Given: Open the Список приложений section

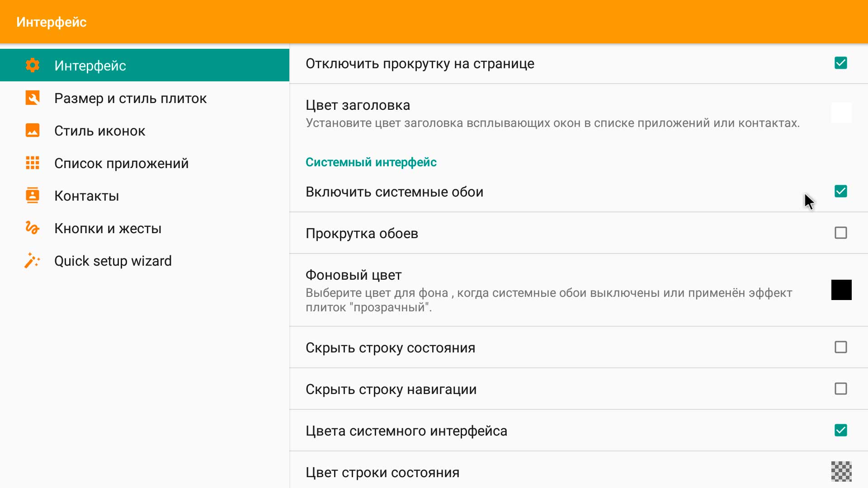Looking at the screenshot, I should pos(121,163).
